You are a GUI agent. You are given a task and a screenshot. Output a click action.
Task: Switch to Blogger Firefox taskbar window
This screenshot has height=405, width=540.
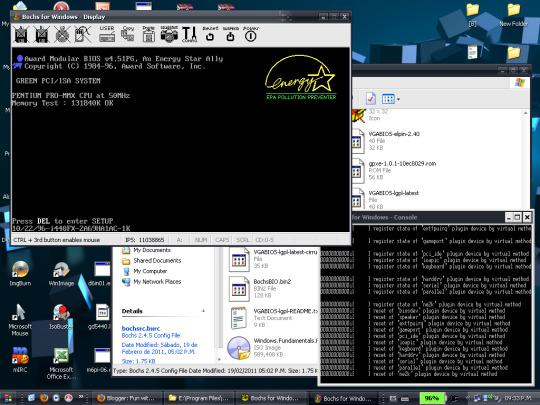click(x=127, y=398)
